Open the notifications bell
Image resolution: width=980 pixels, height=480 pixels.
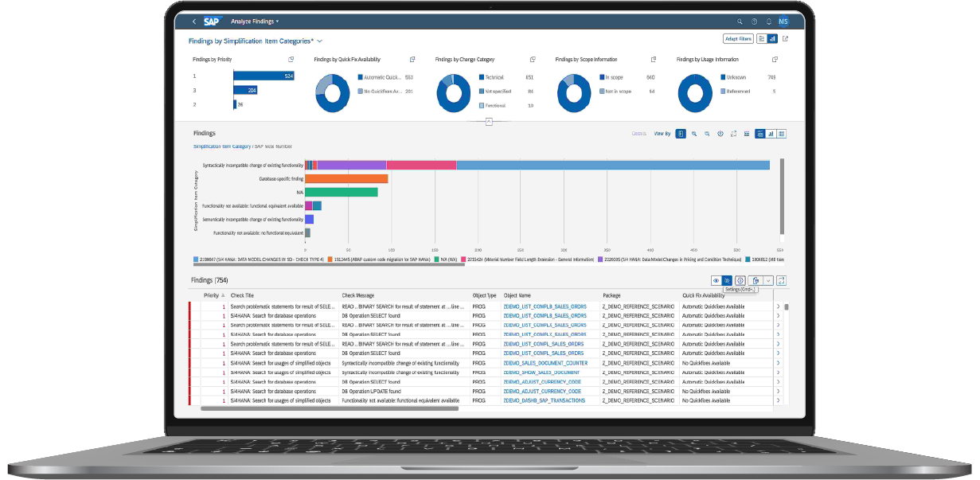(768, 21)
